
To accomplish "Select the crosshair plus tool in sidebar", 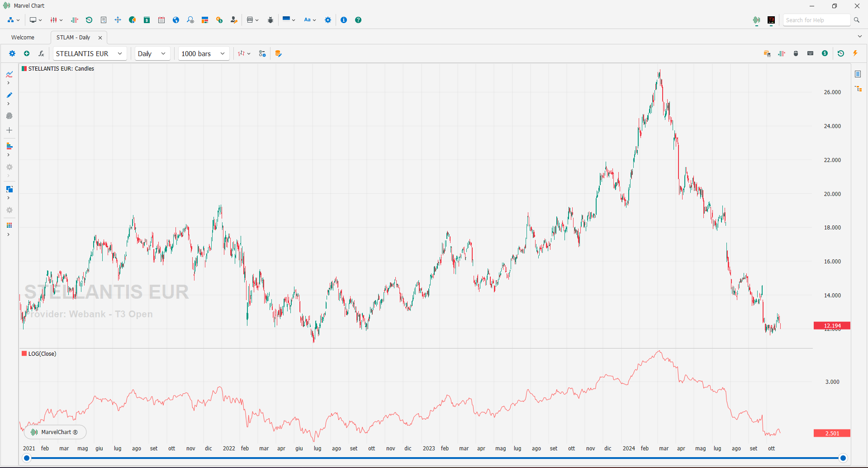I will [x=9, y=130].
